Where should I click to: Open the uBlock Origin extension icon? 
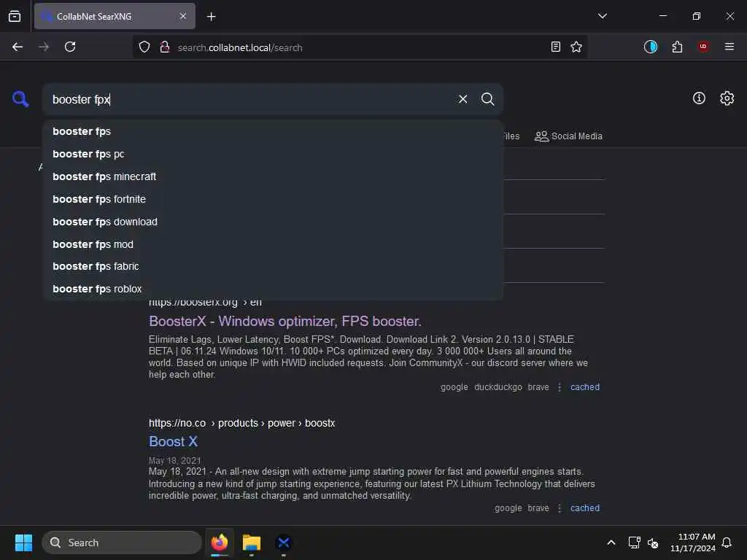[703, 47]
